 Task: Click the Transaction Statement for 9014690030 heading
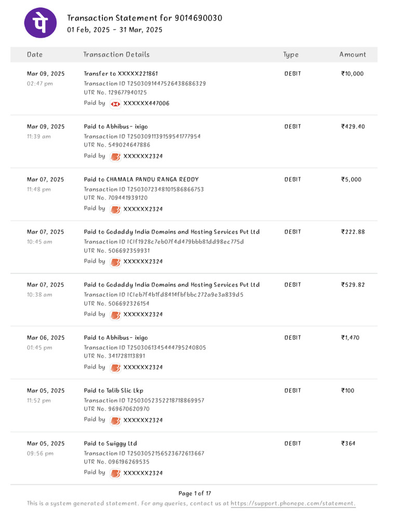click(144, 18)
